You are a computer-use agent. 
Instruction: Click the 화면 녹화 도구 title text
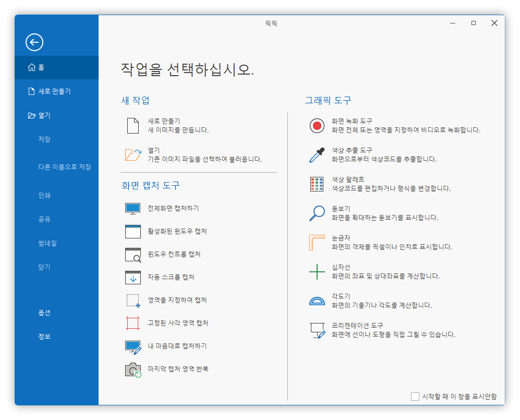coord(352,121)
